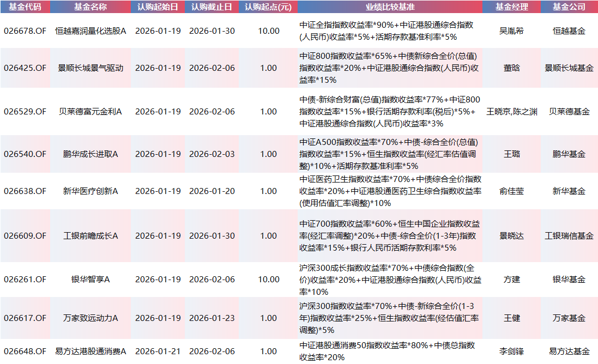
Task: Click the 10.00 subscription minimum for 银华智享A
Action: click(268, 280)
